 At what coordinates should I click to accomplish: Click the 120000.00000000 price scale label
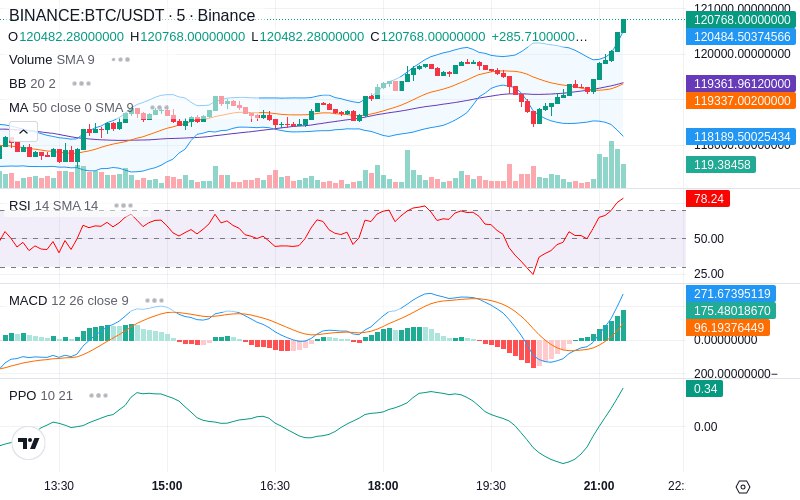pos(742,54)
